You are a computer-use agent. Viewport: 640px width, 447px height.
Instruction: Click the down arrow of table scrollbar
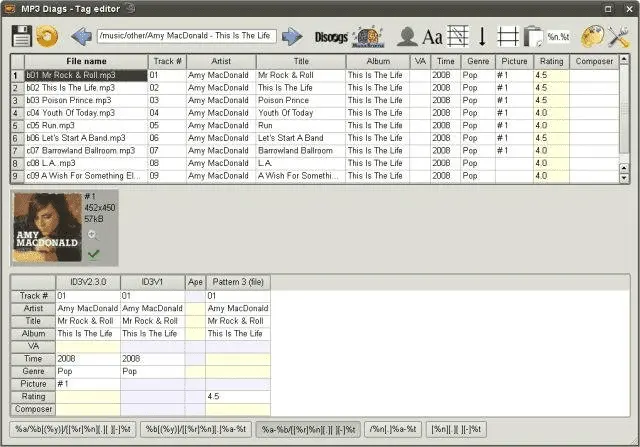point(624,178)
